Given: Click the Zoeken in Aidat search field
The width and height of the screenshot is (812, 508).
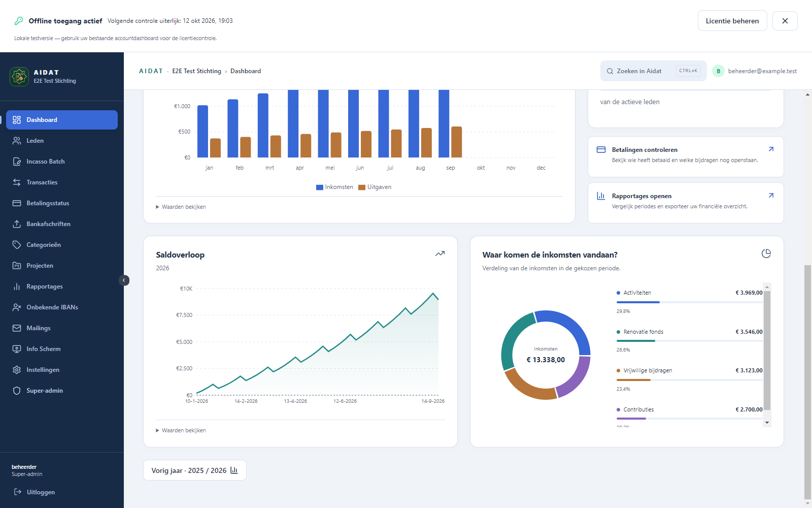Looking at the screenshot, I should point(654,71).
